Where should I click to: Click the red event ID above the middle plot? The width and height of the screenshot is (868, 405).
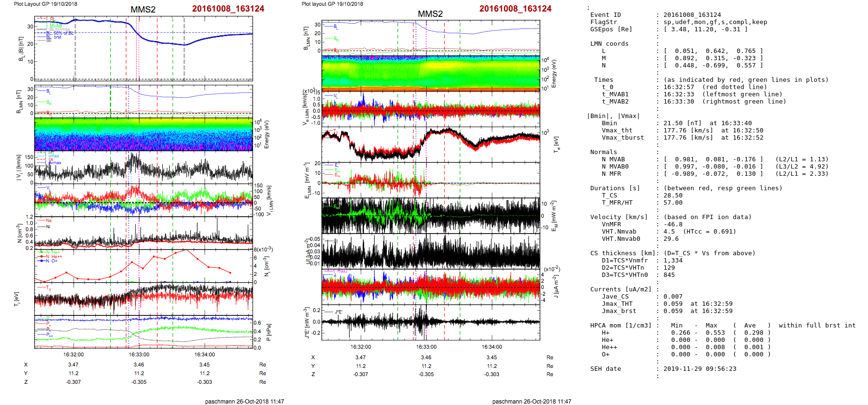coord(515,9)
